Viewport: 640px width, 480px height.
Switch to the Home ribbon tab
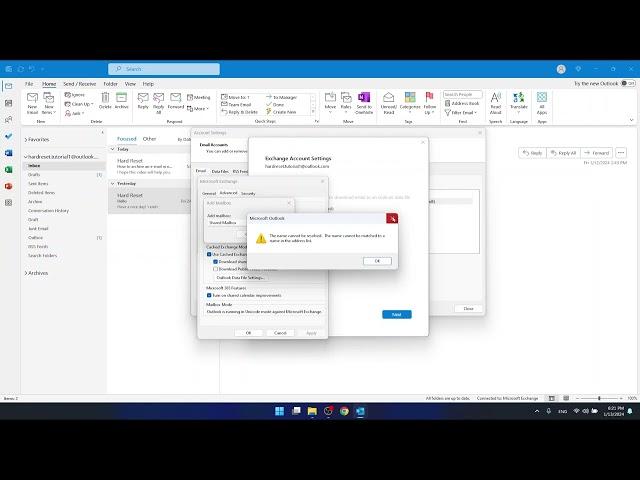[x=49, y=84]
